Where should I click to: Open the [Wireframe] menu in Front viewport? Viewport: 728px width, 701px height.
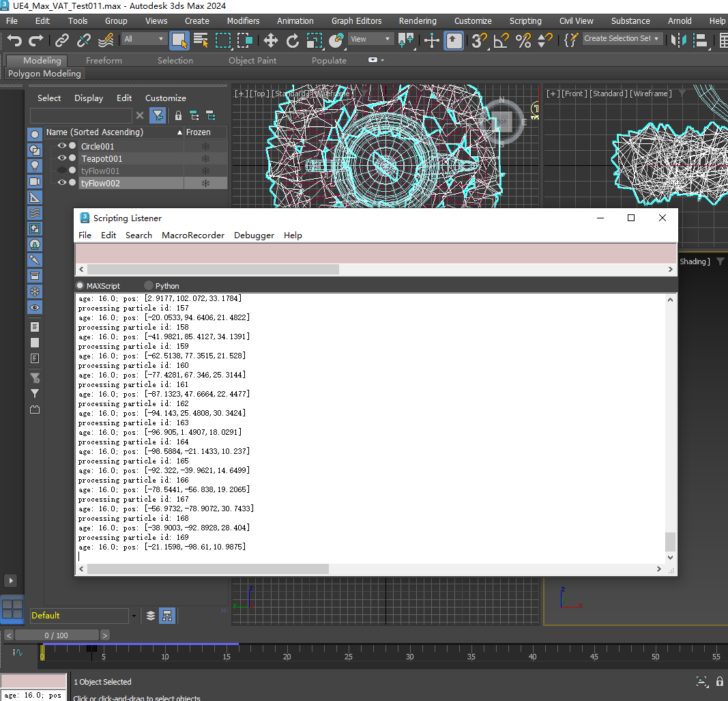651,94
